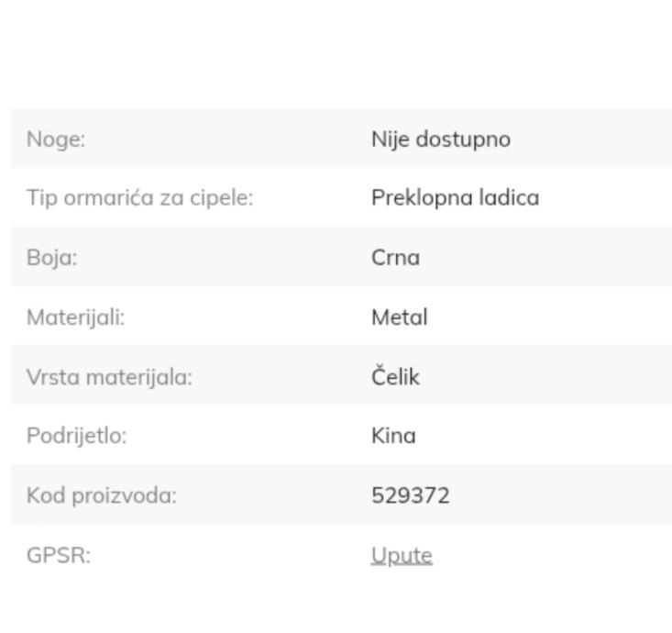Open the Upute link in GPSR row
The image size is (672, 633).
(402, 555)
